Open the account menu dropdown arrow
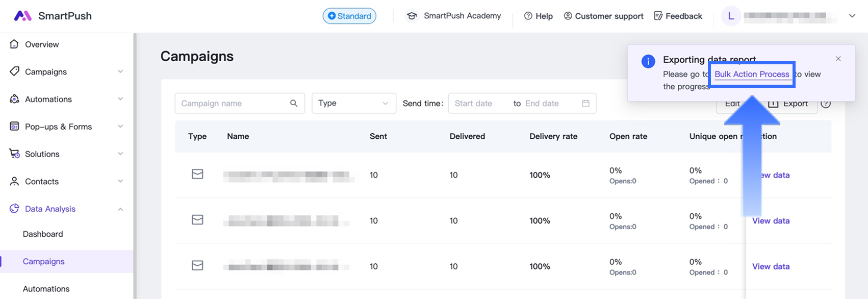868x299 pixels. tap(852, 16)
